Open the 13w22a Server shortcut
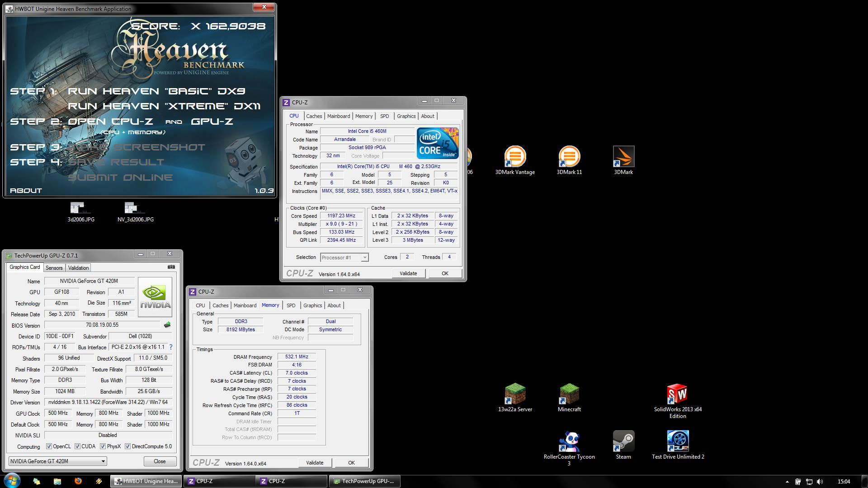Screen dimensions: 868x488 pos(515,398)
